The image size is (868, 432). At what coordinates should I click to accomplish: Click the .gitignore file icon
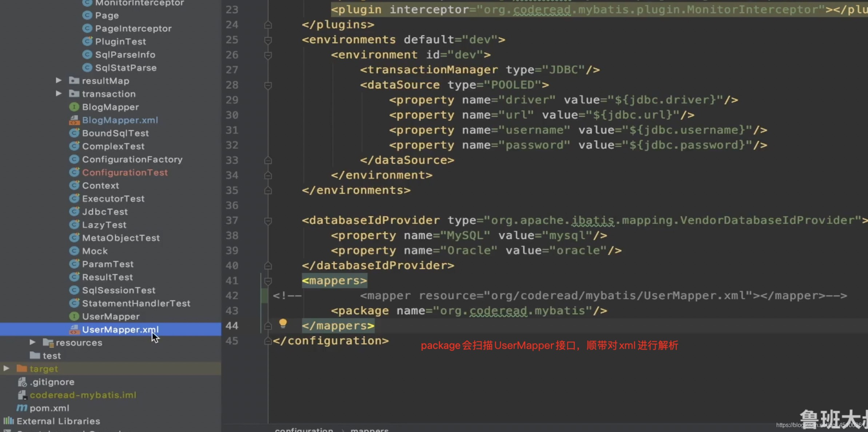click(22, 382)
